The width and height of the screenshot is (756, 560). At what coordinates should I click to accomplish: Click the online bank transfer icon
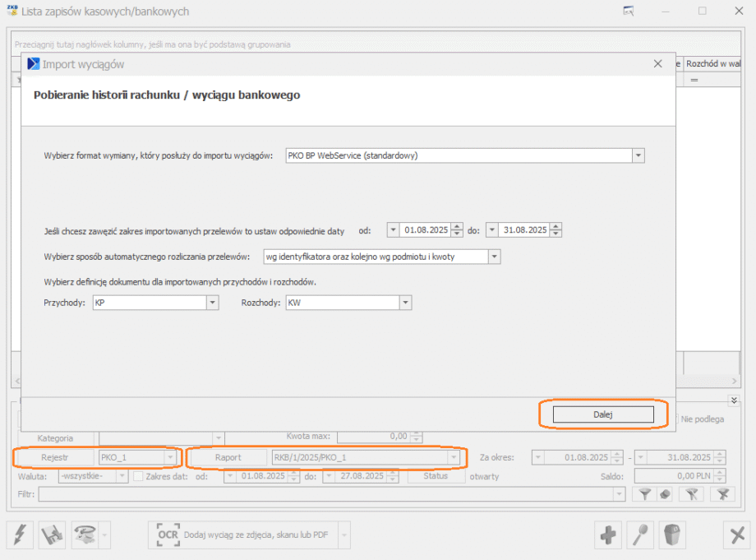[x=85, y=535]
